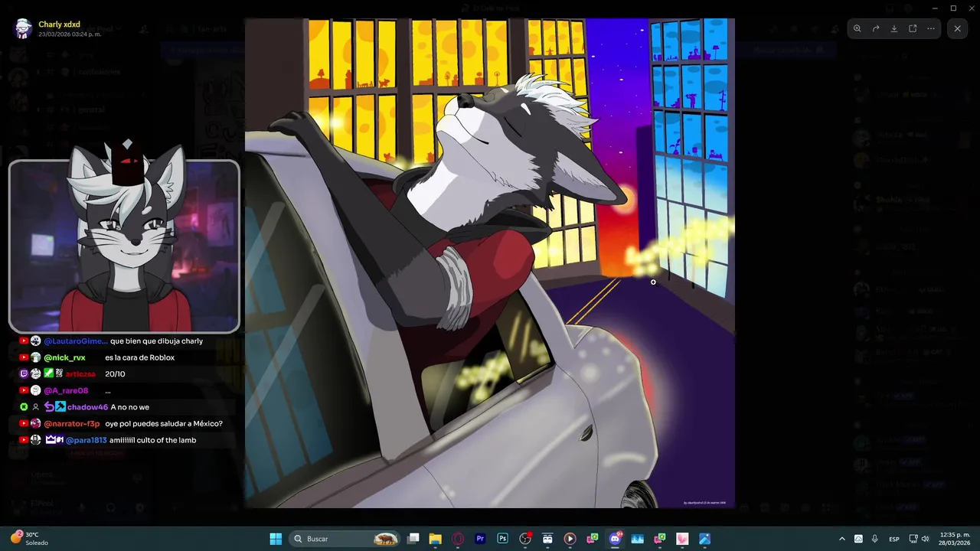Open the play-circle app taskbar icon
Viewport: 980px width, 551px height.
point(570,539)
